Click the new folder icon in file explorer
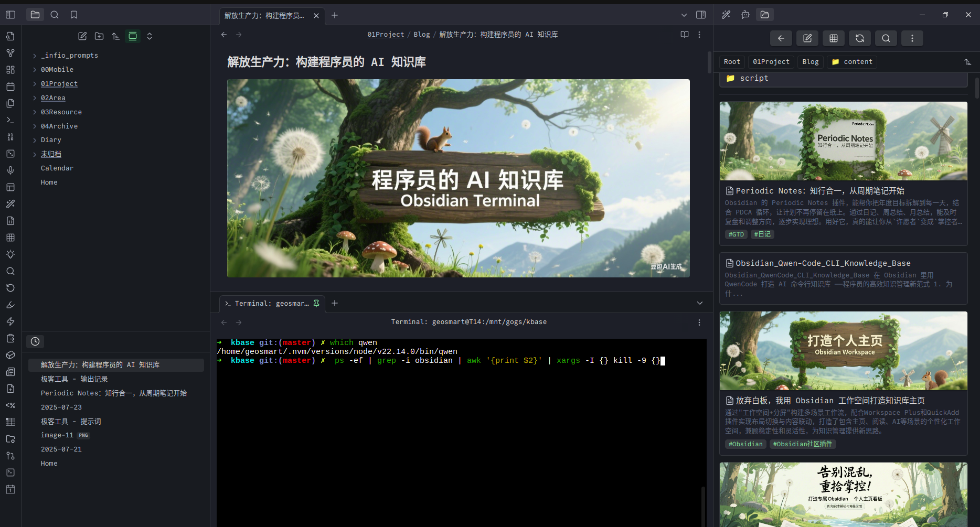The height and width of the screenshot is (527, 980). [99, 36]
